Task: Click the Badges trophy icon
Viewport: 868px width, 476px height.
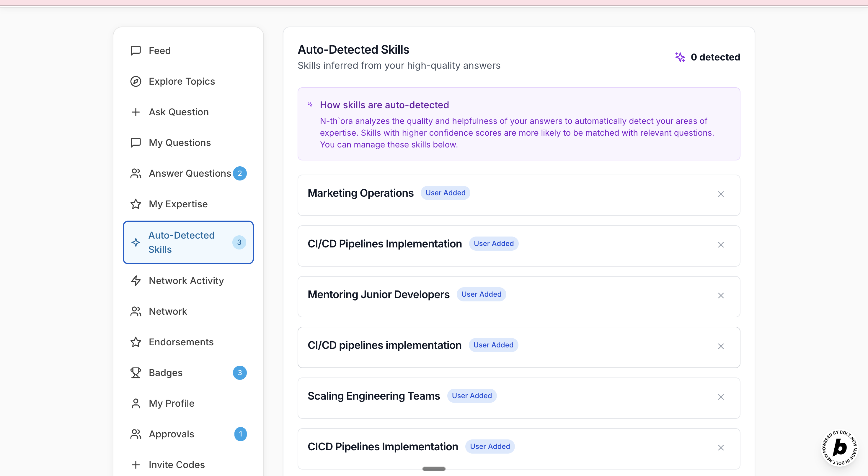Action: 136,373
